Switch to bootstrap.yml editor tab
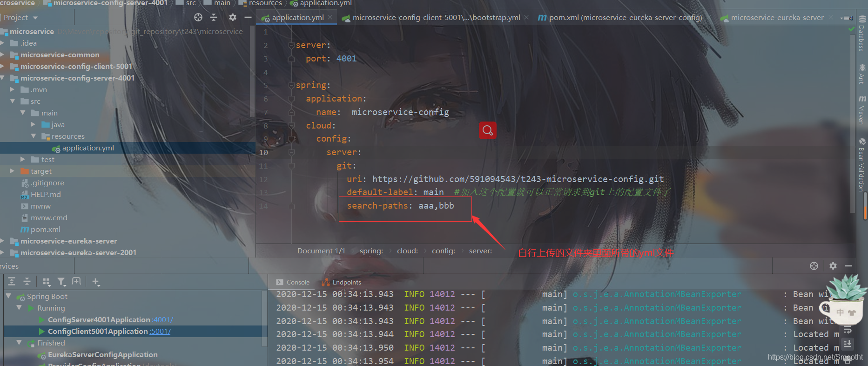 (x=436, y=18)
